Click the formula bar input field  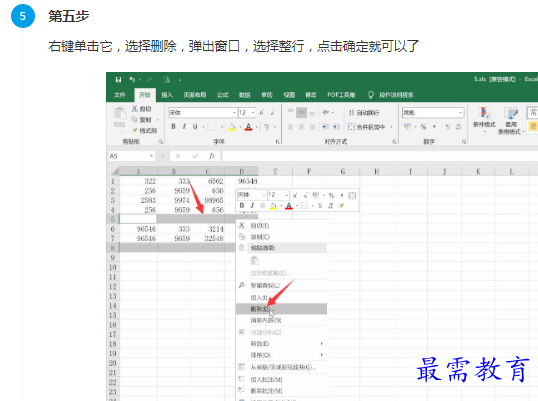pos(380,156)
